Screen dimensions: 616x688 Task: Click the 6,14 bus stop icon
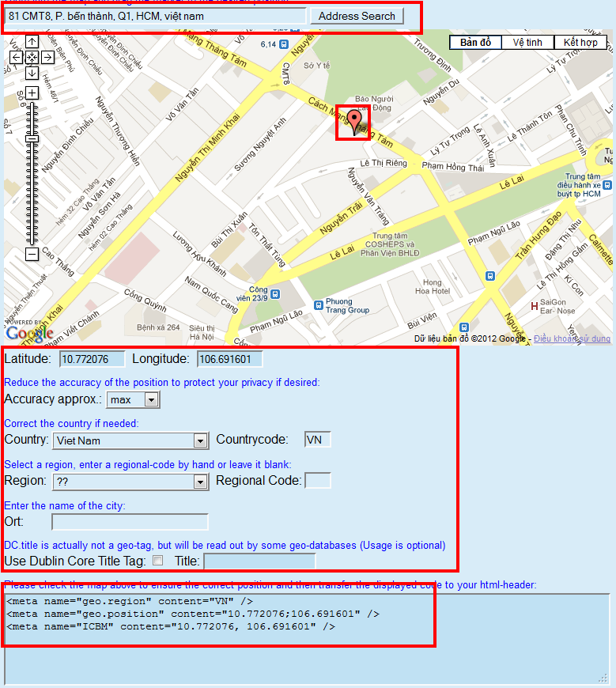point(283,44)
